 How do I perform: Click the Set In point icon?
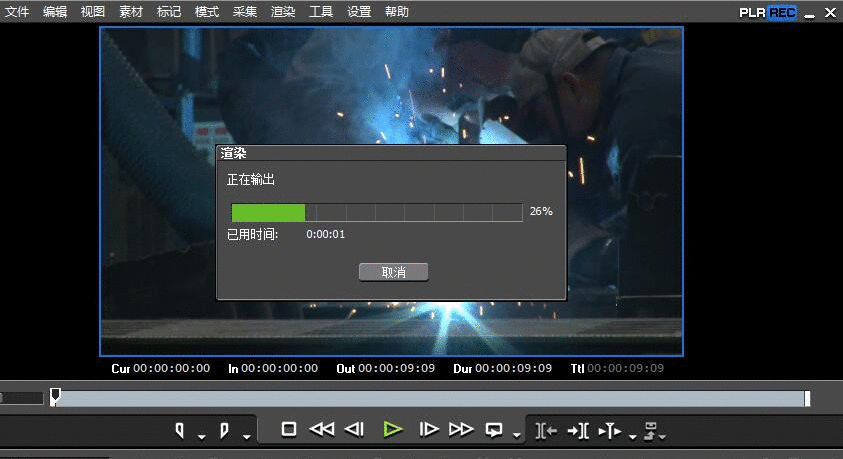point(180,430)
